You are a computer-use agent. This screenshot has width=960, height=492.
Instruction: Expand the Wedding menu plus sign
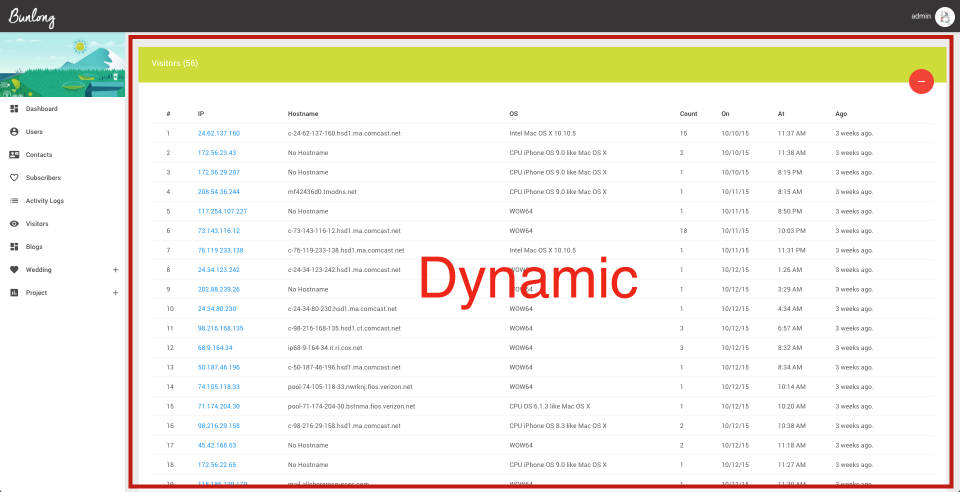[x=115, y=270]
